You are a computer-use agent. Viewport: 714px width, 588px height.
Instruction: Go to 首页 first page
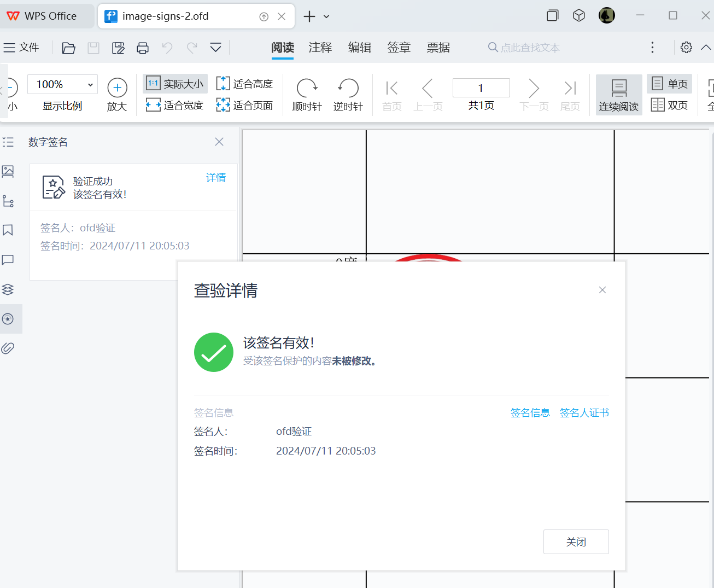click(392, 95)
